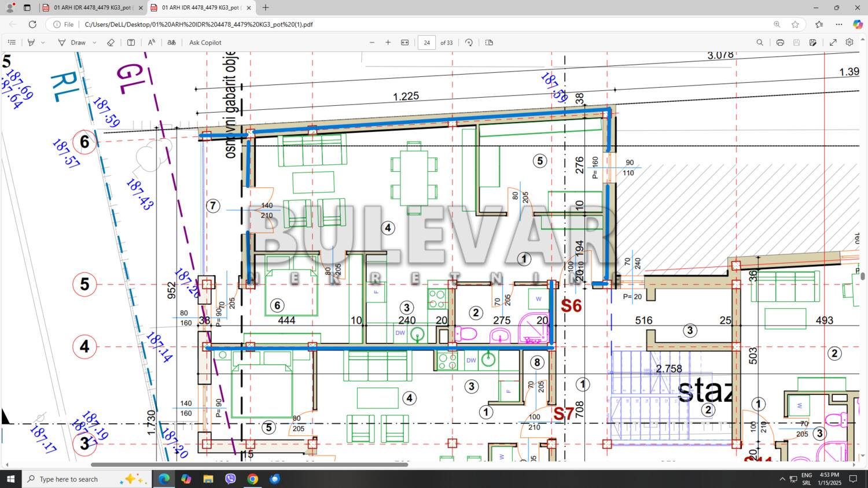Screen dimensions: 868x488
Task: Click the page number input field
Action: coord(426,42)
